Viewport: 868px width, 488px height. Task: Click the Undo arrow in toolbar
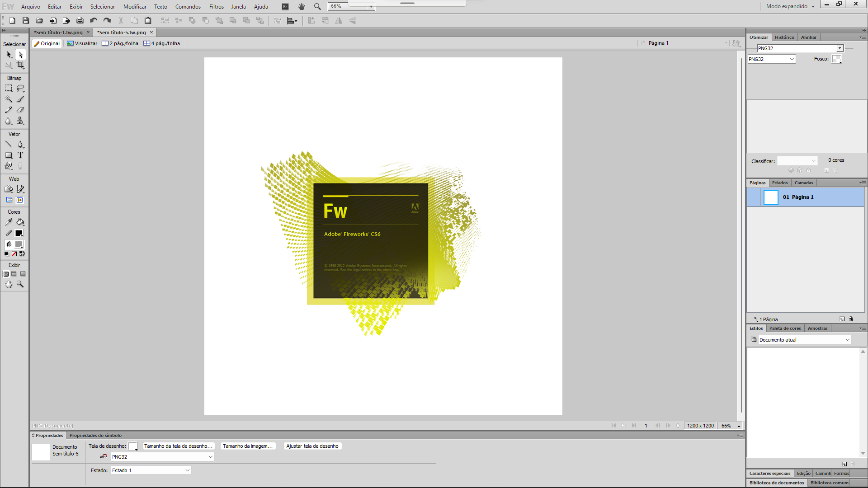(94, 21)
